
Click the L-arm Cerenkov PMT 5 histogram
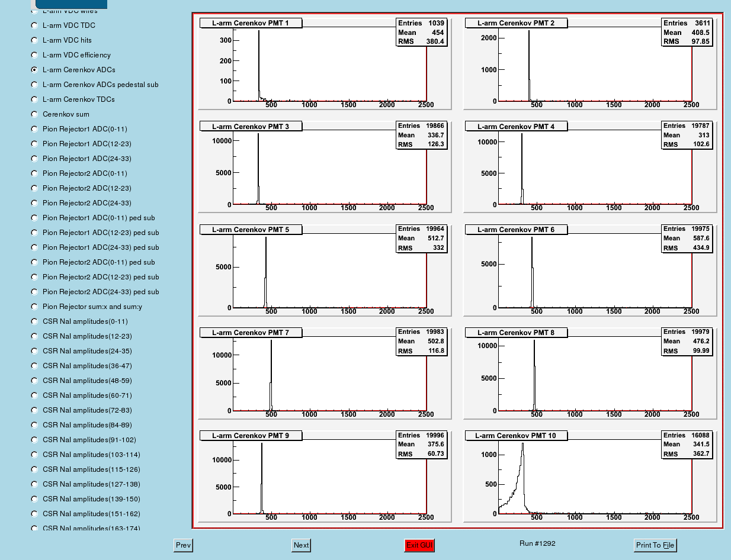click(325, 270)
